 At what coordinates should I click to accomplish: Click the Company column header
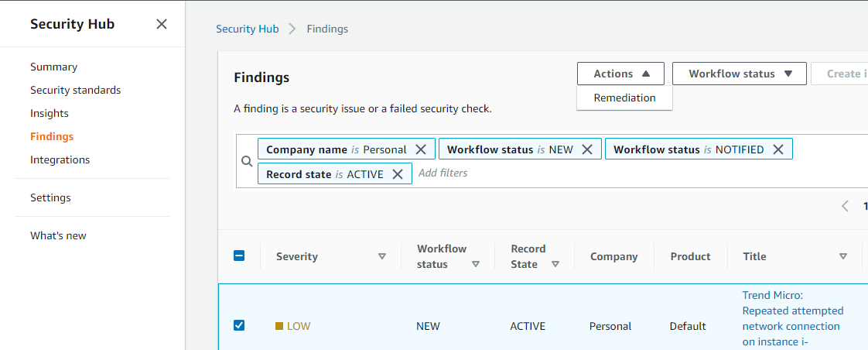click(614, 256)
